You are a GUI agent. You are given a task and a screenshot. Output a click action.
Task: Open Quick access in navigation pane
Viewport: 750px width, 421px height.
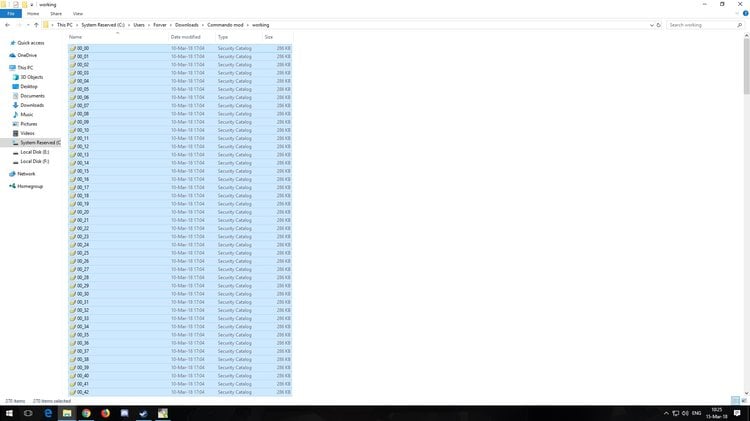(31, 43)
